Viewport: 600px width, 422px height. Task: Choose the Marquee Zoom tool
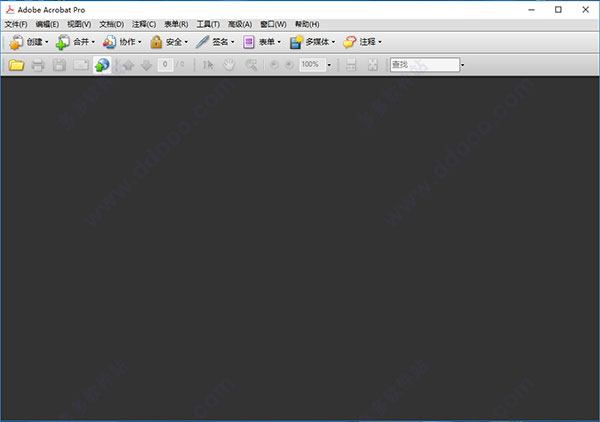[251, 65]
